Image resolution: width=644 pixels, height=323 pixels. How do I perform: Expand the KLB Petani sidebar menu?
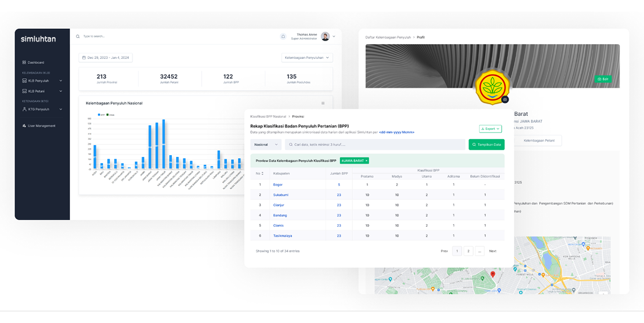(x=42, y=91)
